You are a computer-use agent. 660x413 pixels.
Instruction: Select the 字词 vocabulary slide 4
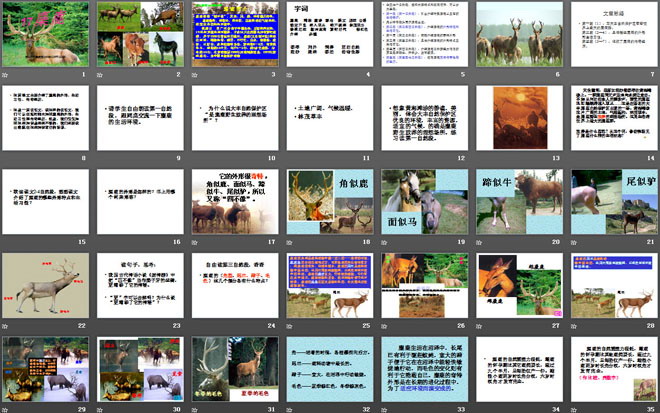(x=330, y=34)
